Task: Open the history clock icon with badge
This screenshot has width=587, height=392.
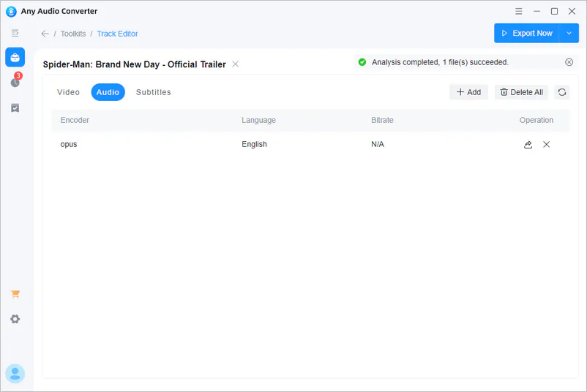Action: click(x=15, y=80)
